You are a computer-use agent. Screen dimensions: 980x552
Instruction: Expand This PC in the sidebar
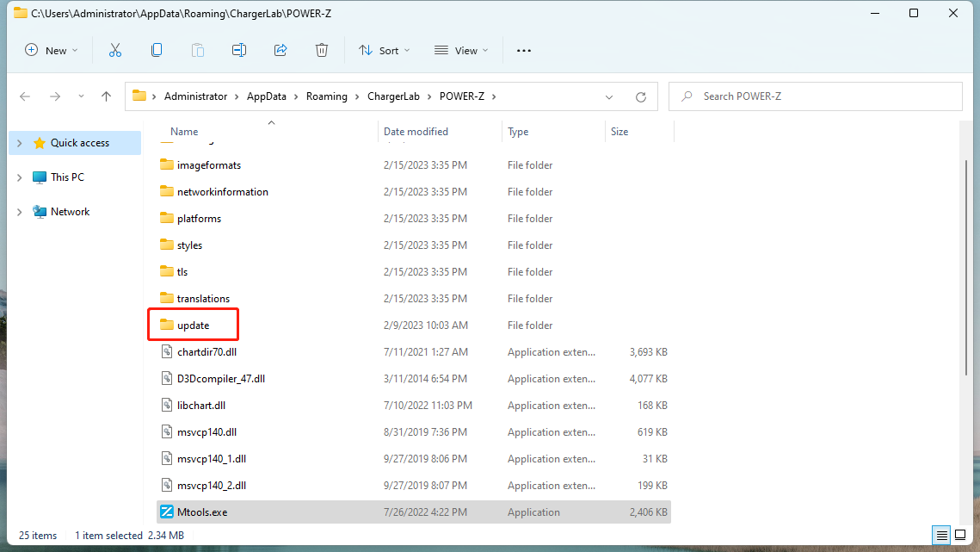pos(19,177)
